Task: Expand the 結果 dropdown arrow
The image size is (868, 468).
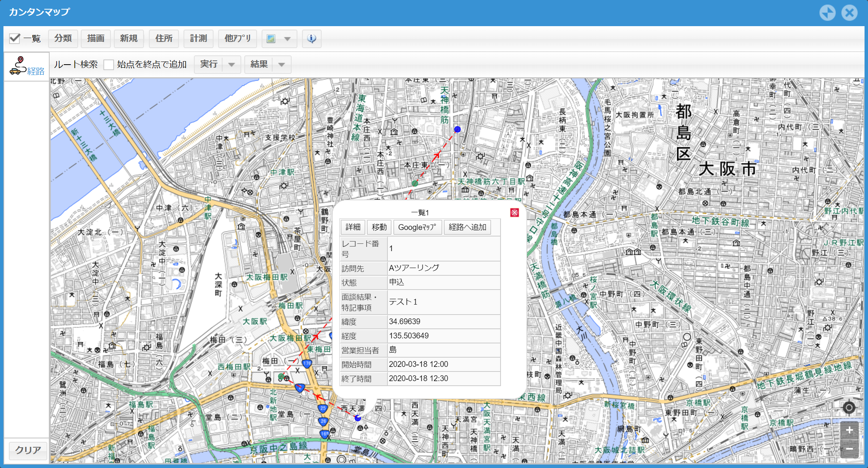Action: coord(282,65)
